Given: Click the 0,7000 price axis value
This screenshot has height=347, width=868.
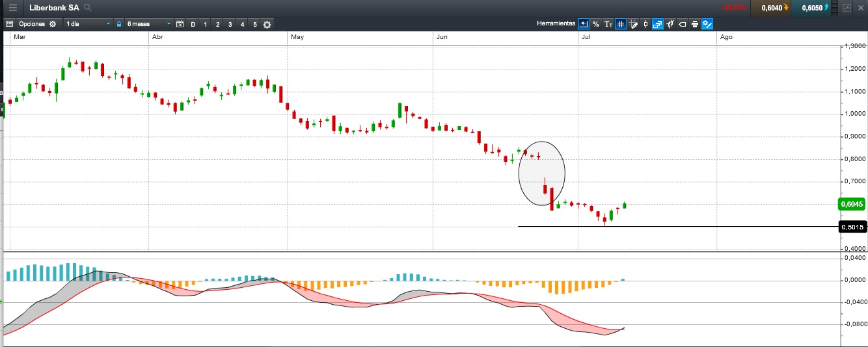Looking at the screenshot, I should tap(854, 181).
